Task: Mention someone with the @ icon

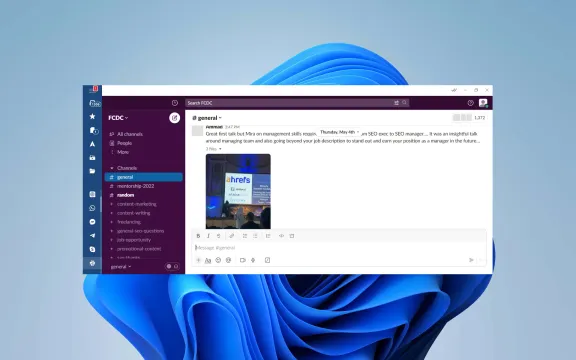Action: (x=228, y=260)
